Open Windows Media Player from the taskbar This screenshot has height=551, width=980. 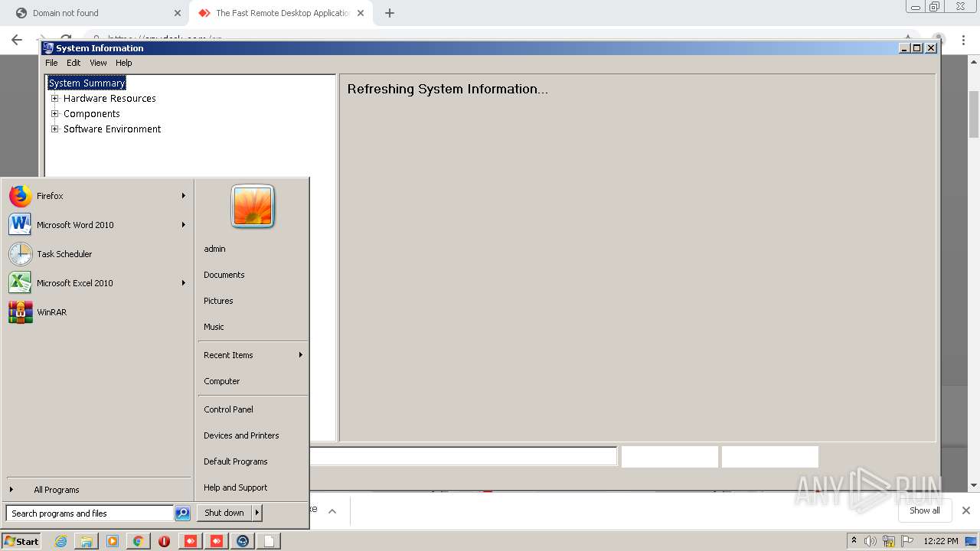click(x=113, y=541)
